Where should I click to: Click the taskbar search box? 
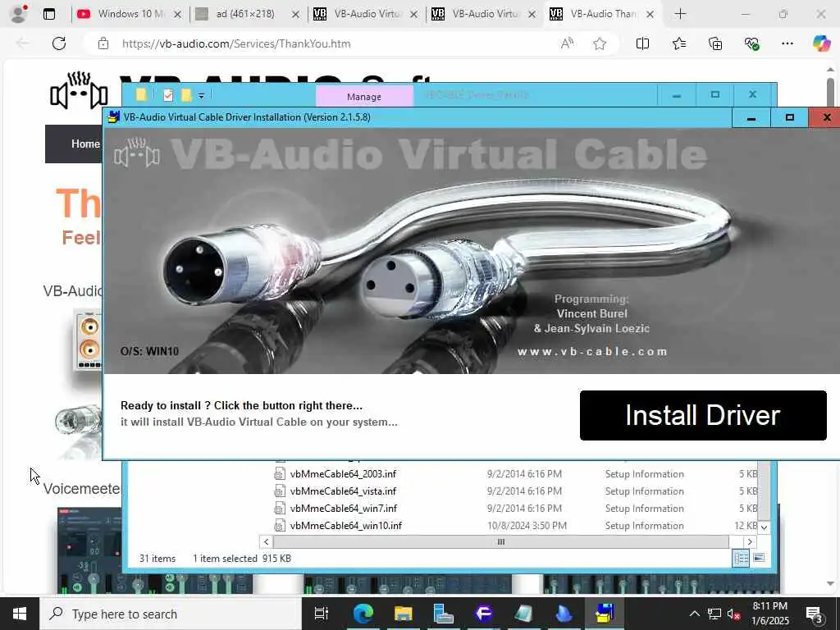tap(171, 614)
